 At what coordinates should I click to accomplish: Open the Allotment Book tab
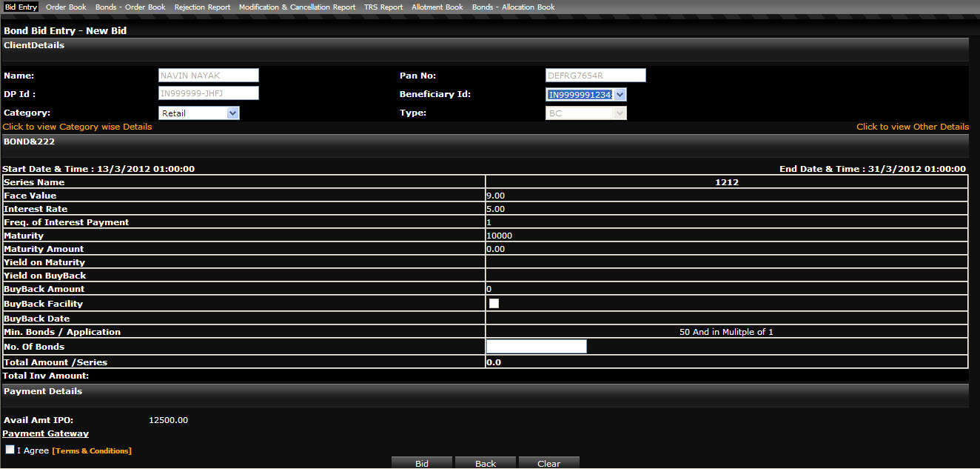pyautogui.click(x=437, y=7)
